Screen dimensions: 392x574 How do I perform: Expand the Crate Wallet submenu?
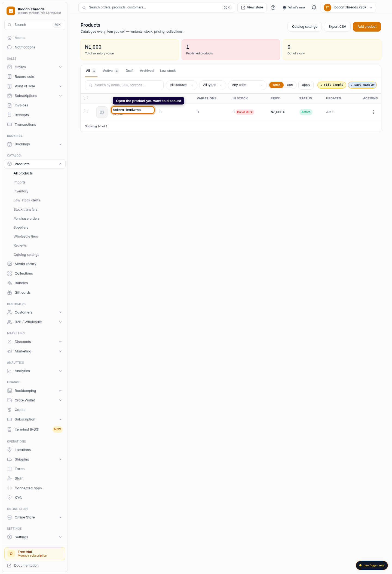(60, 400)
